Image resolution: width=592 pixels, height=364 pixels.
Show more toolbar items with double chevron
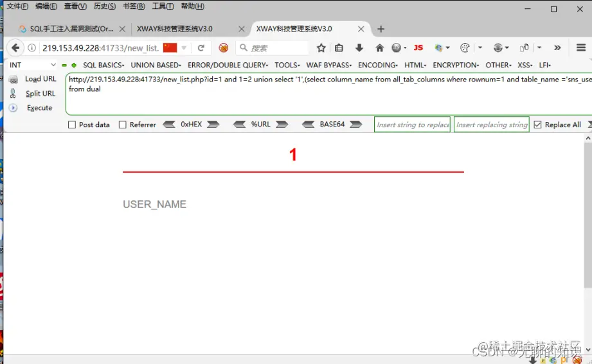coord(557,48)
